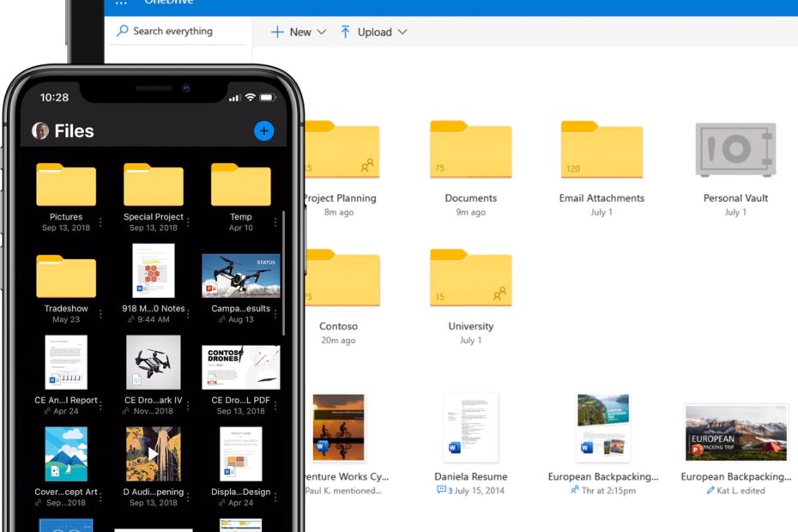Open the Project Planning folder in OneDrive web
The image size is (798, 532).
[x=342, y=149]
